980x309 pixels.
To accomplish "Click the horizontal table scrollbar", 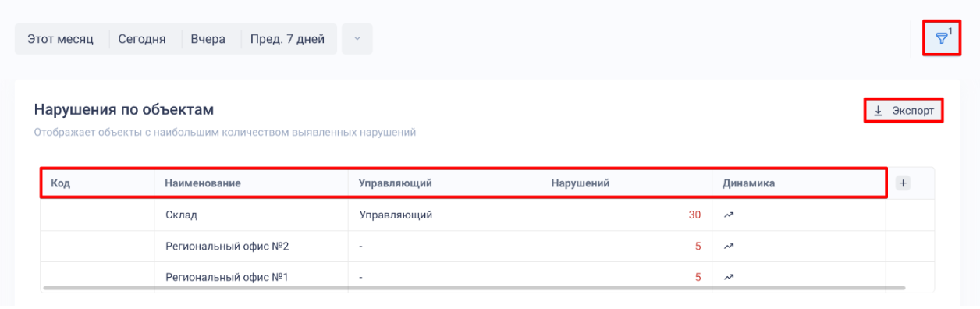I will click(x=474, y=288).
